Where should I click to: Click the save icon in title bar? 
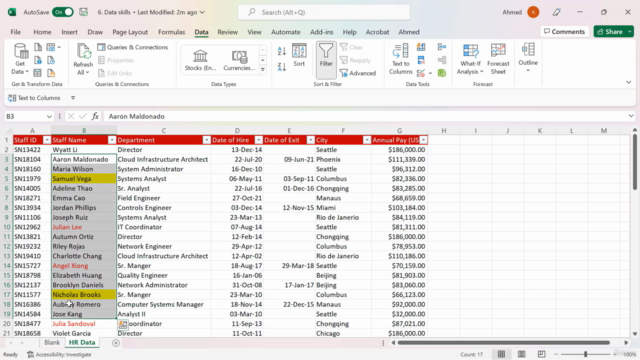(84, 12)
